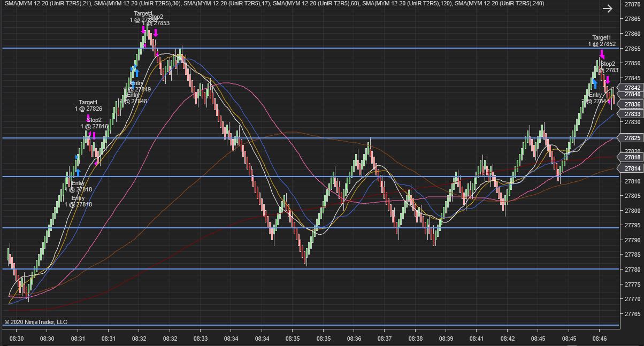
Task: Click the 27850 price axis label
Action: click(633, 63)
